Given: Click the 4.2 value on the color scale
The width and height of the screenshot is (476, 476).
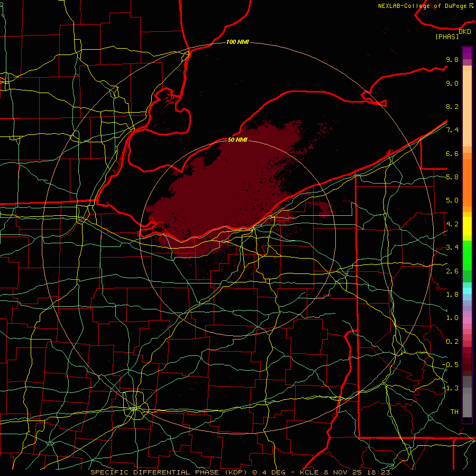Looking at the screenshot, I should 452,224.
